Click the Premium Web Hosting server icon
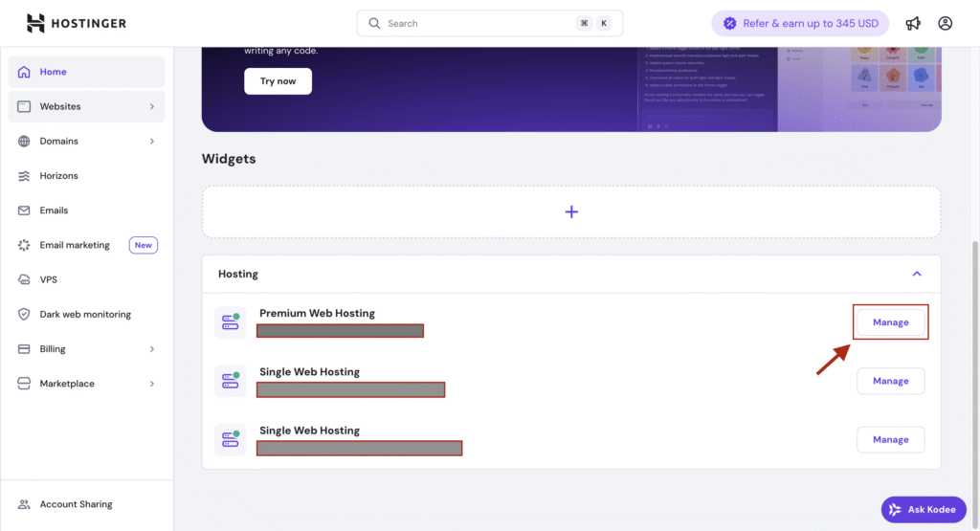Screen dimensions: 980x531 (230, 322)
